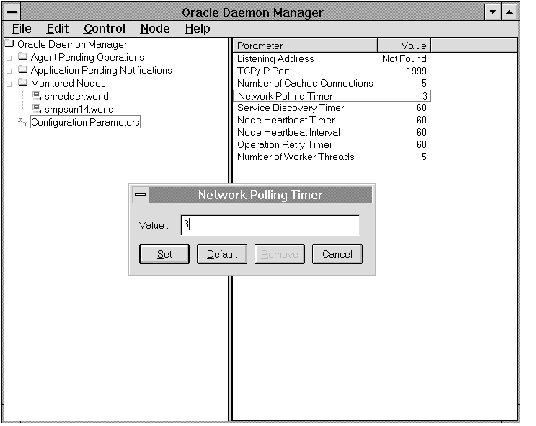
Task: Select the TCP/IP Port parameter row
Action: point(332,71)
